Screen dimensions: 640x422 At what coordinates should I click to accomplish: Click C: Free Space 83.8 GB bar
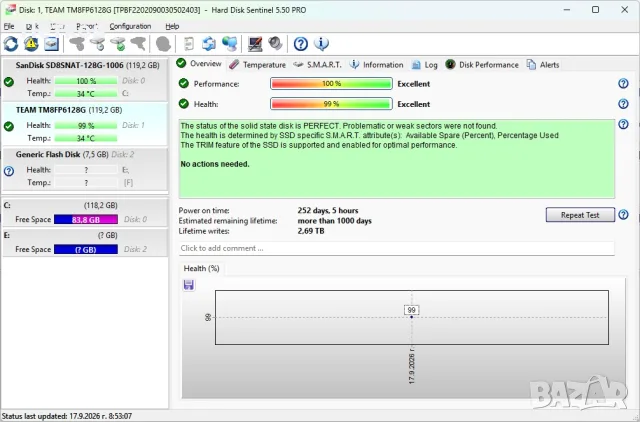[x=86, y=220]
